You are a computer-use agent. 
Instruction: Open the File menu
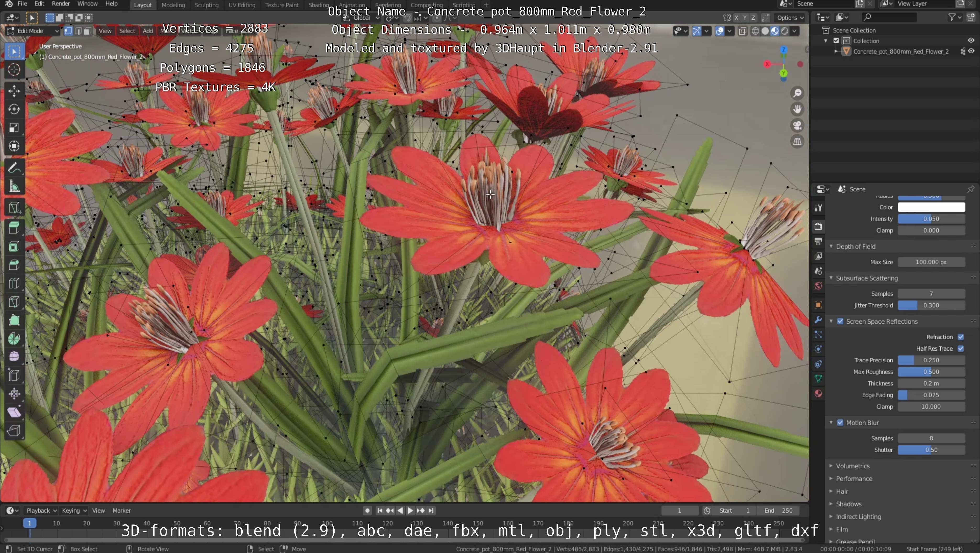point(23,4)
